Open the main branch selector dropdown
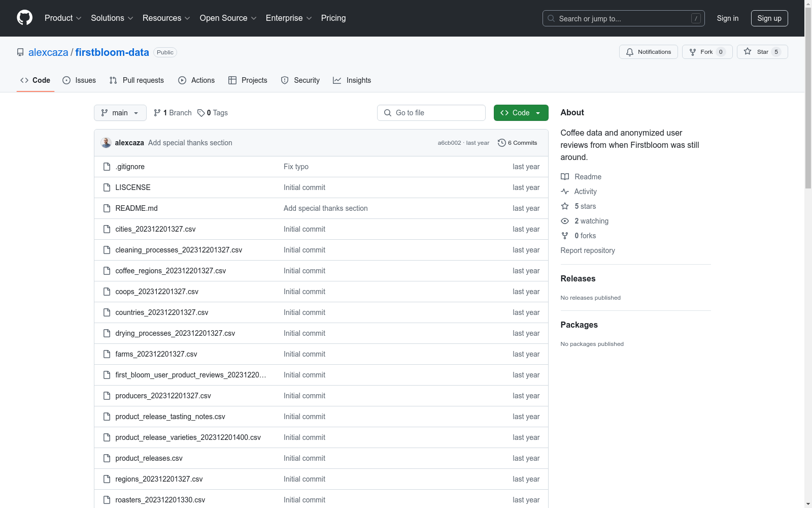Image resolution: width=812 pixels, height=508 pixels. point(120,113)
